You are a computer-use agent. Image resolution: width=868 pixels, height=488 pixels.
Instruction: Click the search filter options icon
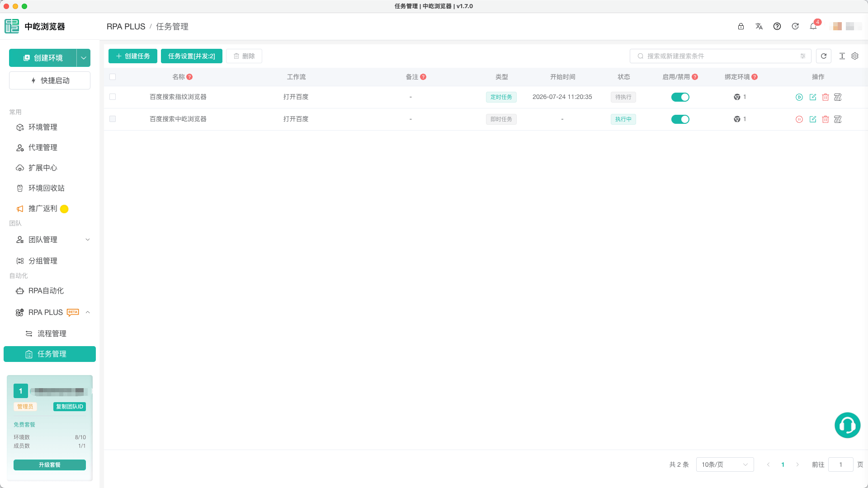coord(803,56)
